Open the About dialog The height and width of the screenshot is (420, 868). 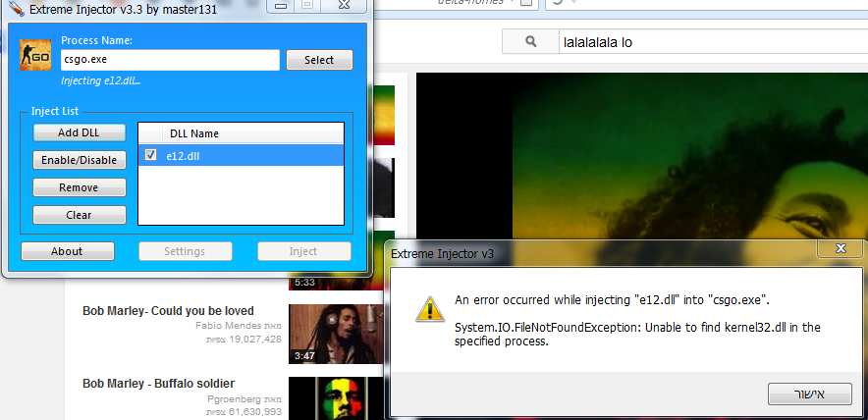click(67, 251)
